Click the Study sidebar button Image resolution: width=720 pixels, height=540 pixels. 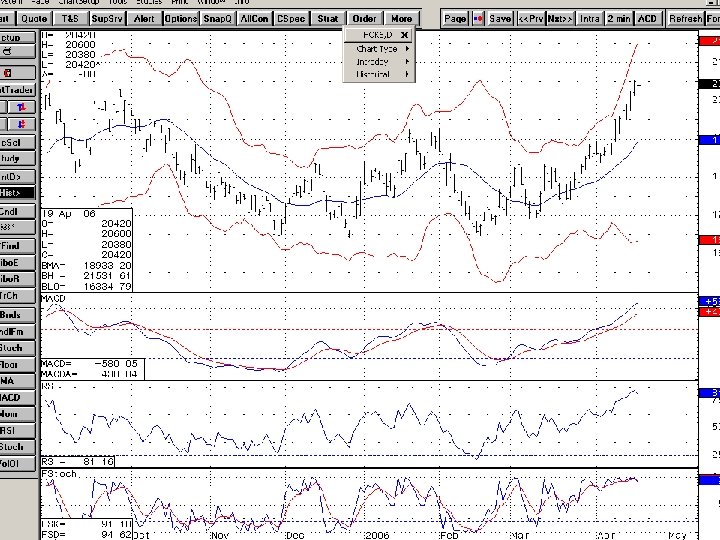pyautogui.click(x=17, y=159)
